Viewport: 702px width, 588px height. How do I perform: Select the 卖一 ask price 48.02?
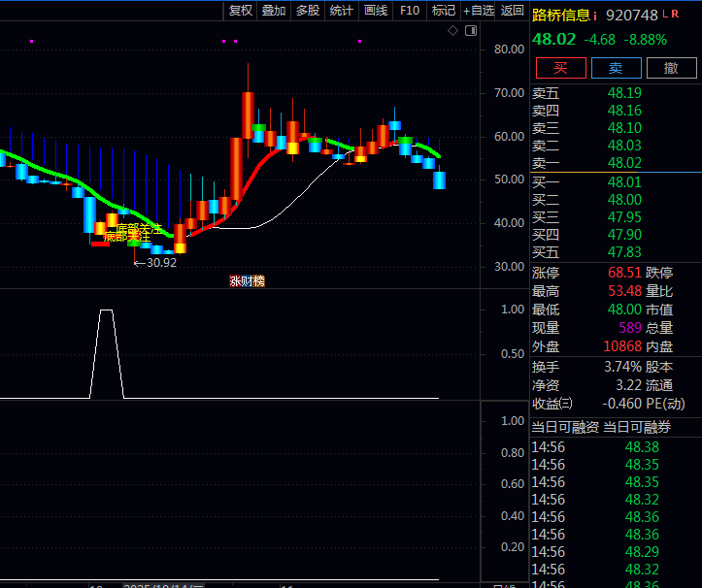pos(624,163)
